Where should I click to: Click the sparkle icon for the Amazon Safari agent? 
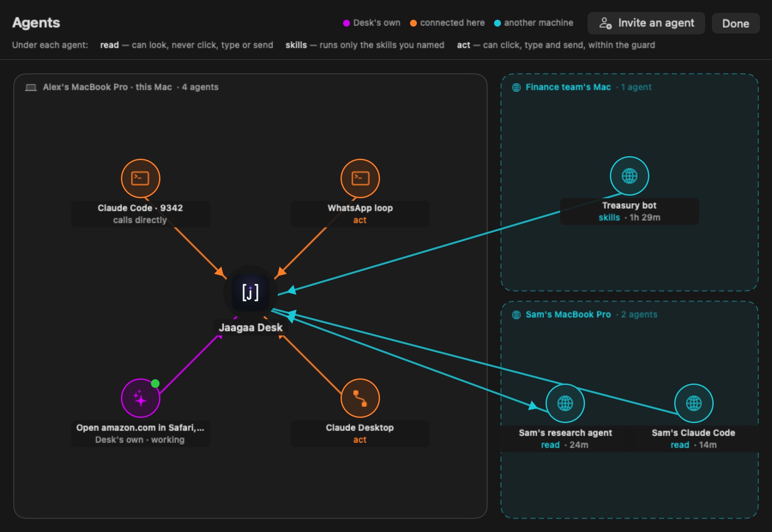[141, 398]
